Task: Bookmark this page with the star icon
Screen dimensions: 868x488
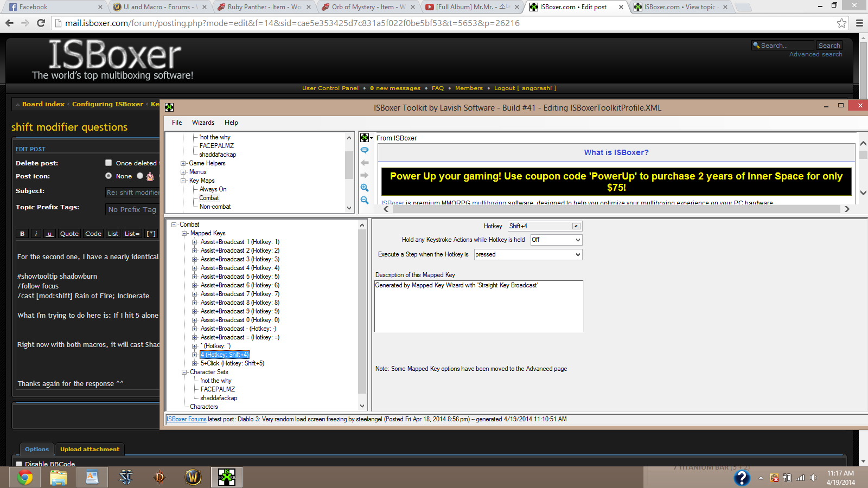Action: tap(841, 23)
